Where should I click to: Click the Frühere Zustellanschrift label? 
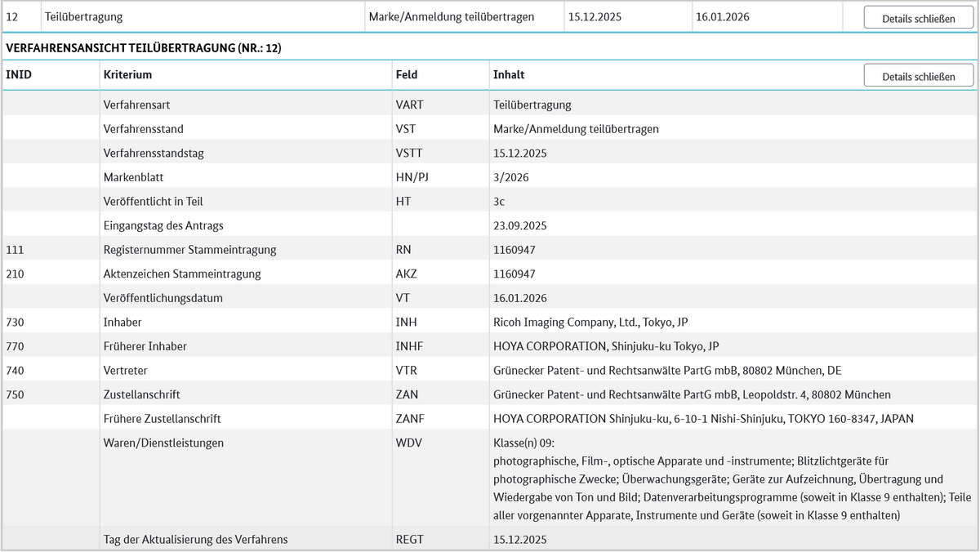[162, 418]
